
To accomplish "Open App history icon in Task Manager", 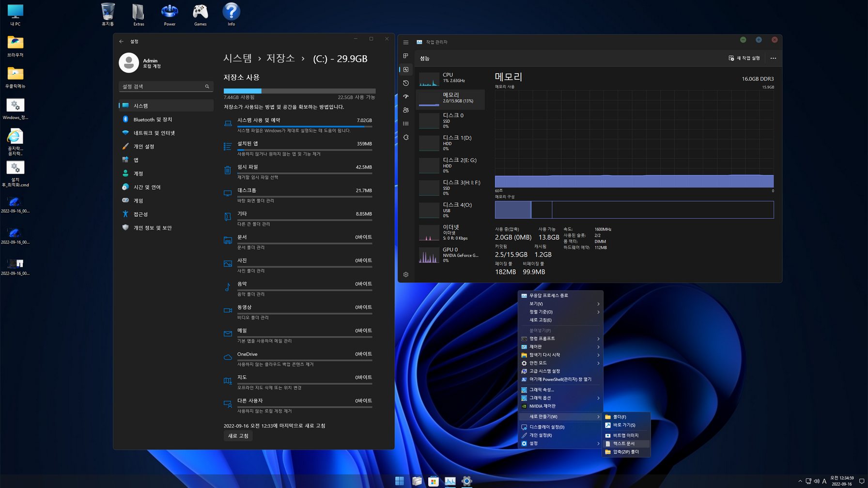I will click(x=406, y=83).
